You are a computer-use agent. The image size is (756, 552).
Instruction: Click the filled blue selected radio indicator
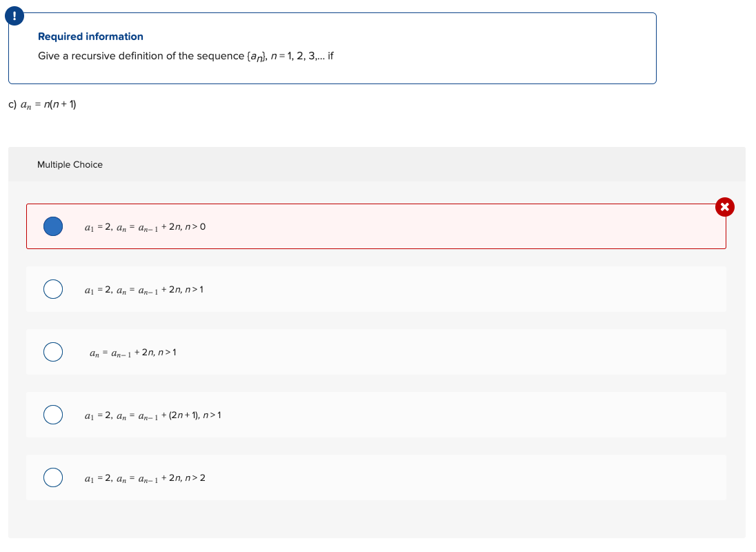click(53, 226)
